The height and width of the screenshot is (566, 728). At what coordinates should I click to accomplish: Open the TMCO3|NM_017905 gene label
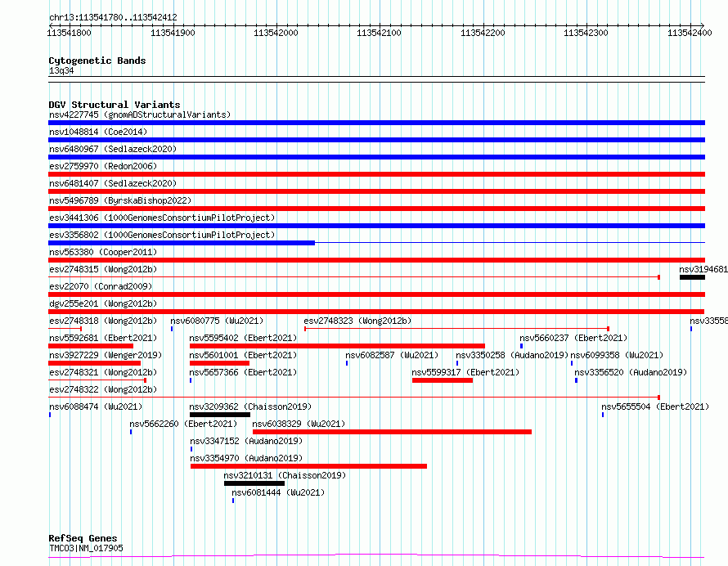pyautogui.click(x=86, y=548)
